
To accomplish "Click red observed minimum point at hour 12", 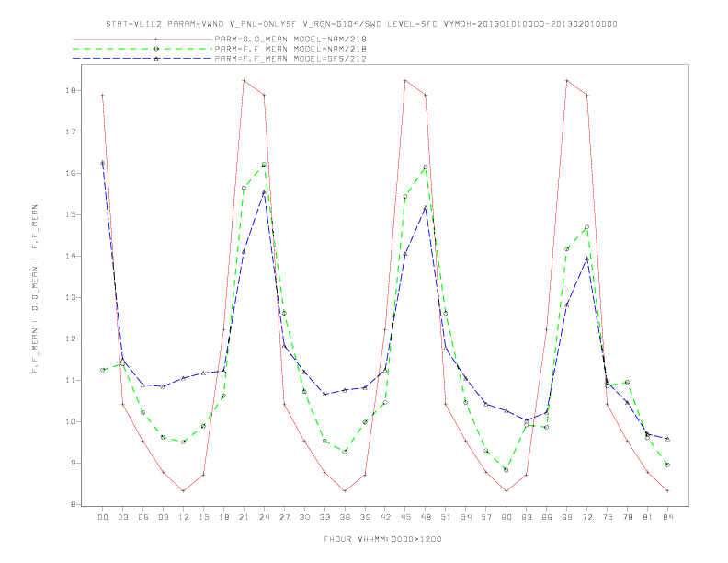I will 184,491.
